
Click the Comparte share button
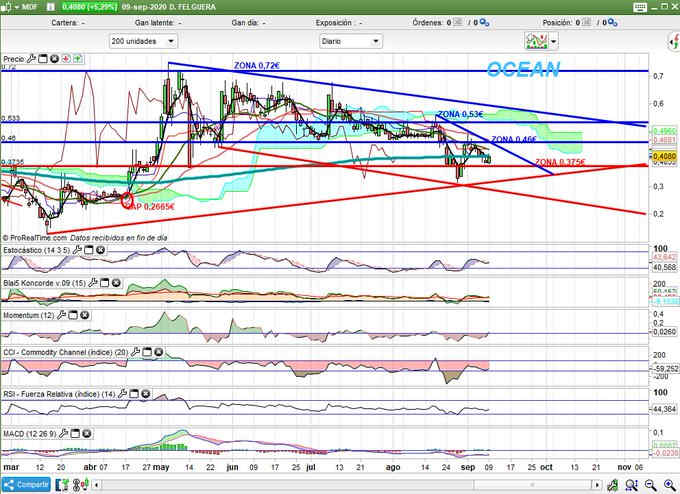pyautogui.click(x=26, y=484)
